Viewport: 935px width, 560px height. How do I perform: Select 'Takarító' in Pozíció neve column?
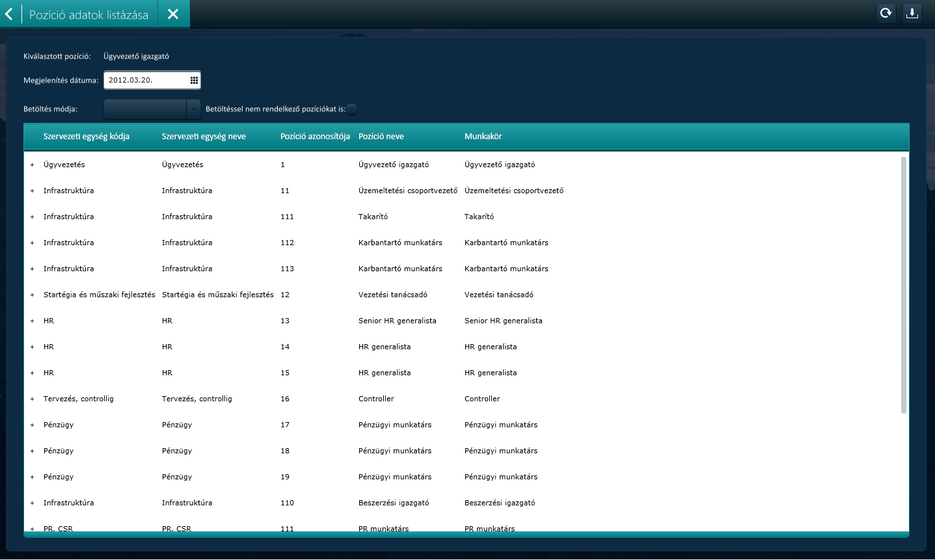click(x=373, y=217)
